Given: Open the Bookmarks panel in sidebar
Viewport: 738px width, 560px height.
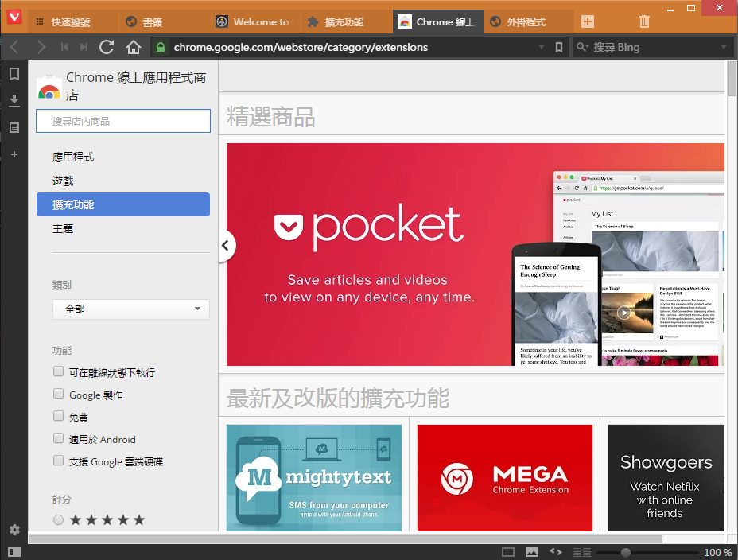Looking at the screenshot, I should [14, 74].
